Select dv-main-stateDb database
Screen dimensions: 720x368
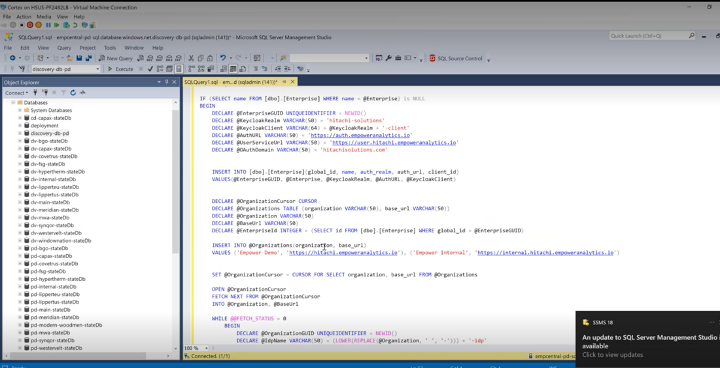pos(50,202)
